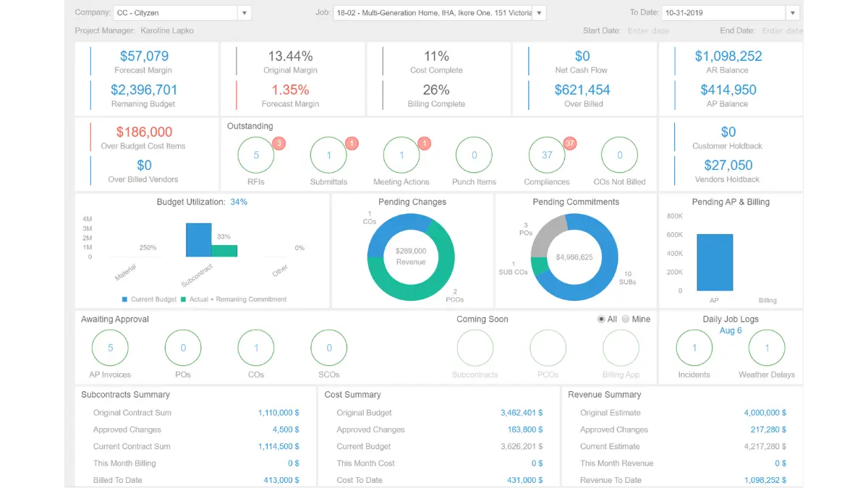Click Budget Utilization 34% link
868x488 pixels.
239,202
